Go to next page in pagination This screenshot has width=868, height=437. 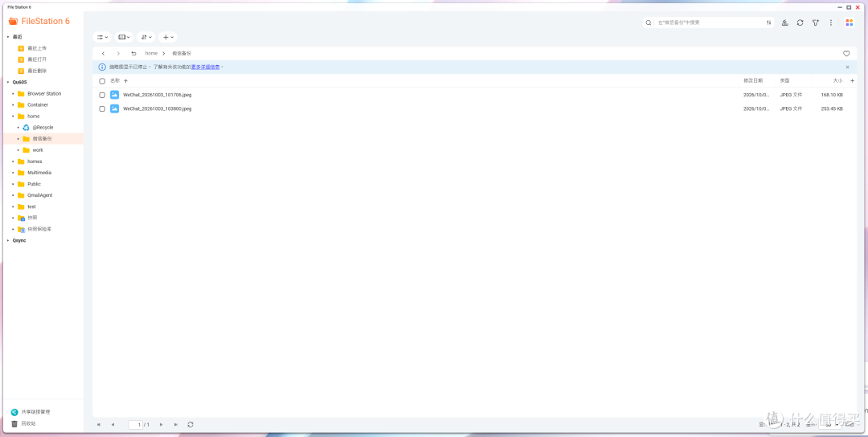pos(161,424)
